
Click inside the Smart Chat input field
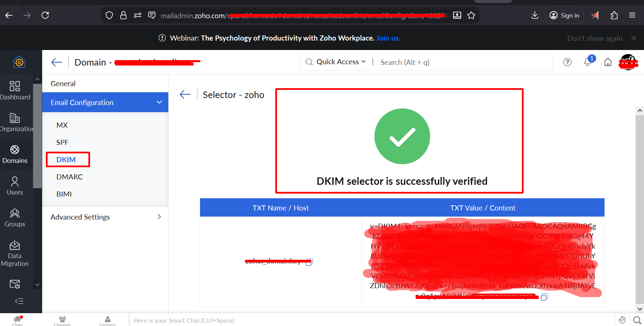(236, 320)
